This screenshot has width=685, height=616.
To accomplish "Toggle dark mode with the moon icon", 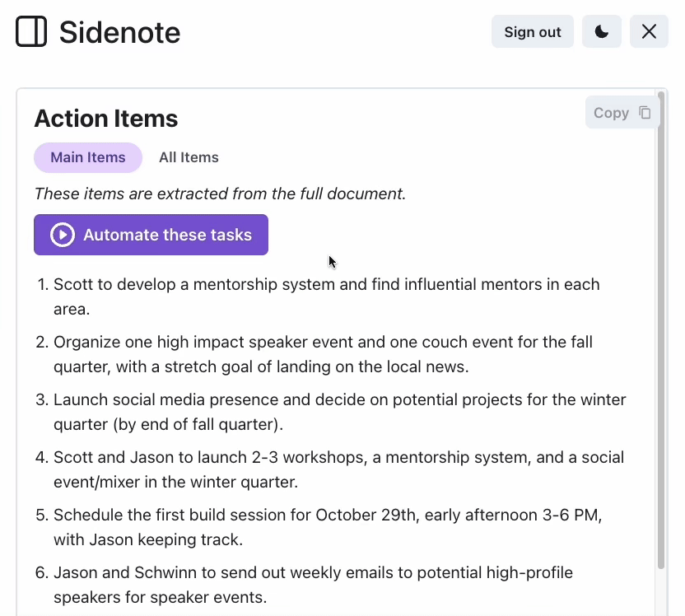I will 602,31.
